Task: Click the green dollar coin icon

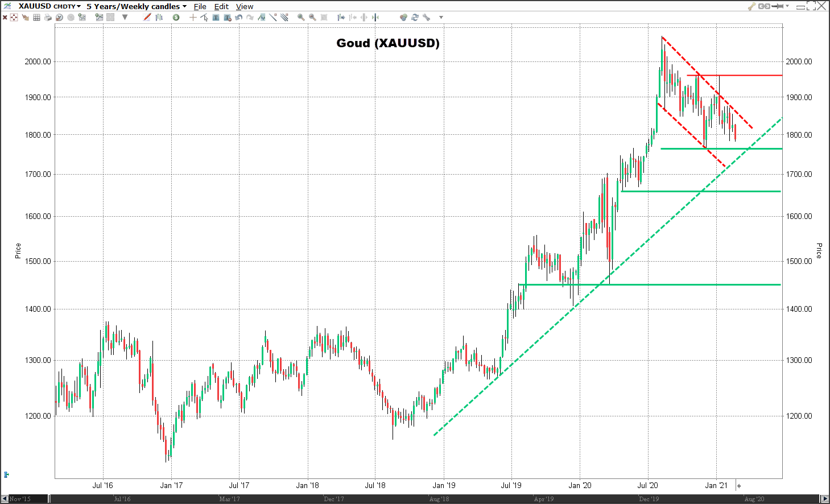Action: pyautogui.click(x=176, y=18)
